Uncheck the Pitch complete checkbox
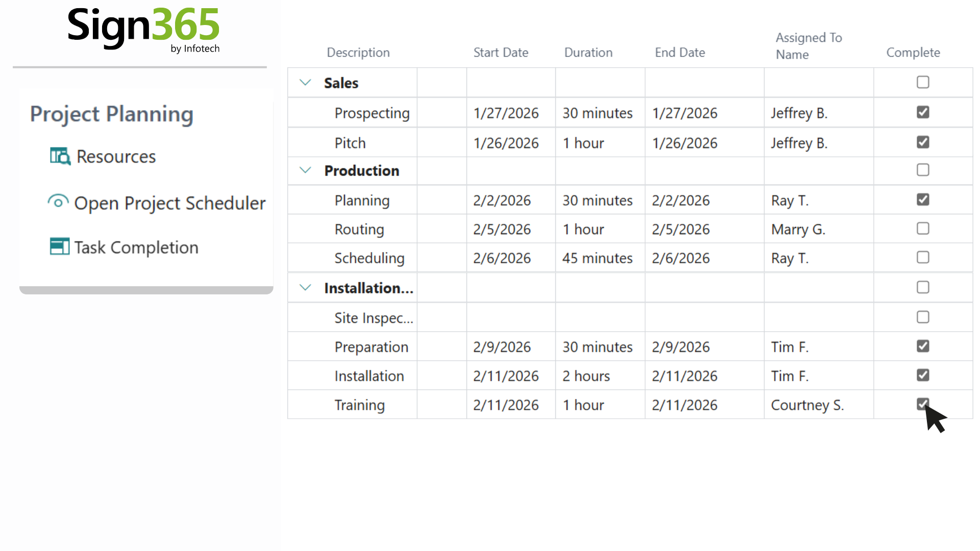The image size is (980, 551). (922, 142)
